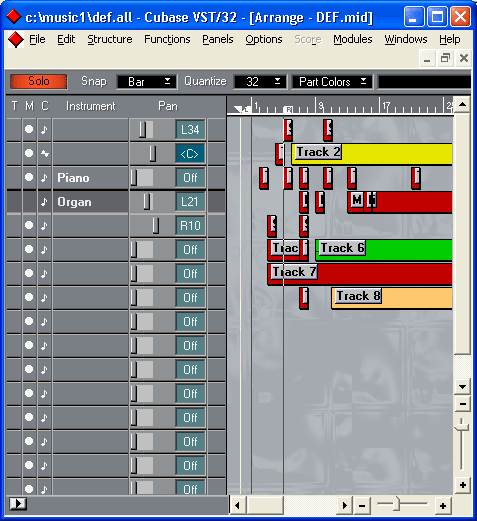The width and height of the screenshot is (477, 521).
Task: Open the File menu
Action: click(x=37, y=39)
